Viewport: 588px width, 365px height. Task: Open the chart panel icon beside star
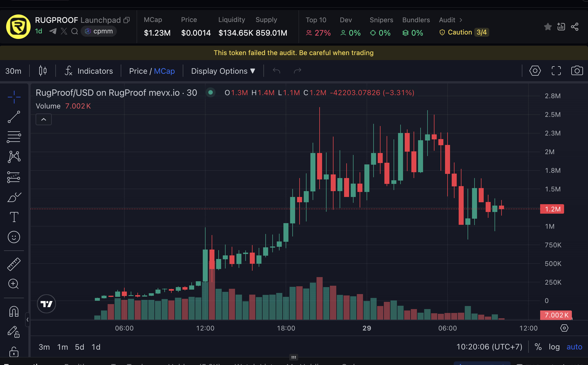click(561, 27)
